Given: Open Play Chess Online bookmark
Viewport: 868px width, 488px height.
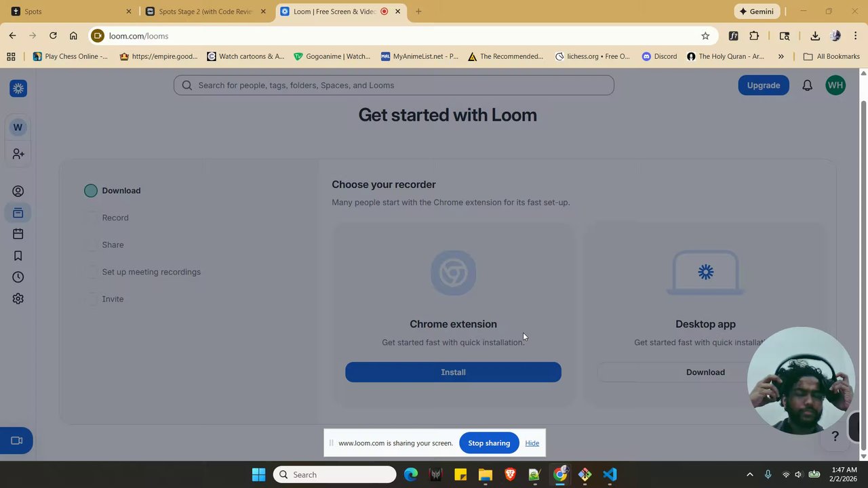Looking at the screenshot, I should (x=71, y=56).
